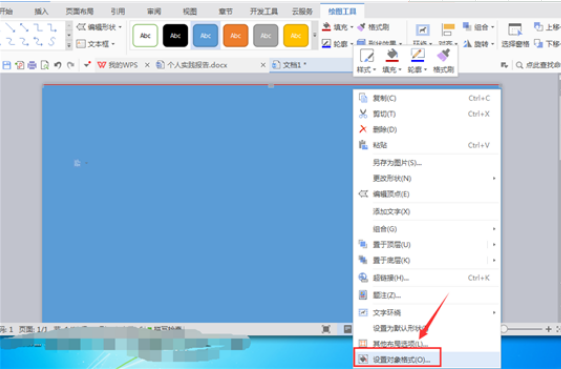Open the 开发工具 ribbon tab

264,11
